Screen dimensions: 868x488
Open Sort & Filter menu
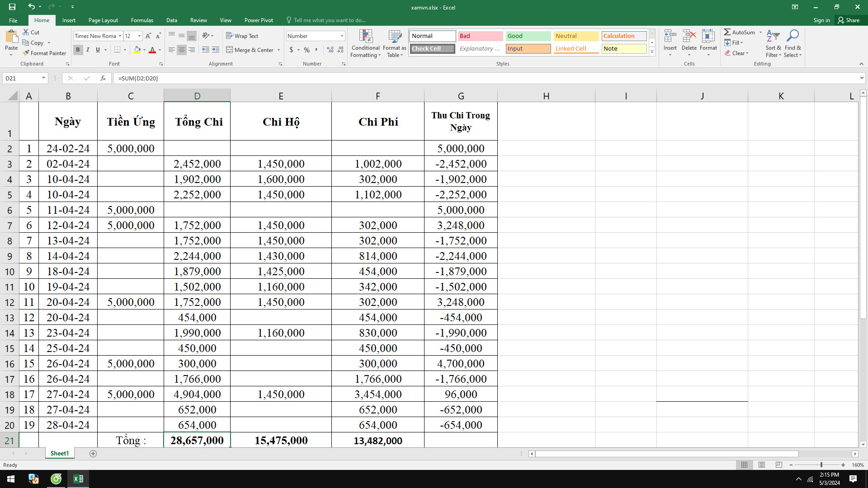pyautogui.click(x=773, y=43)
